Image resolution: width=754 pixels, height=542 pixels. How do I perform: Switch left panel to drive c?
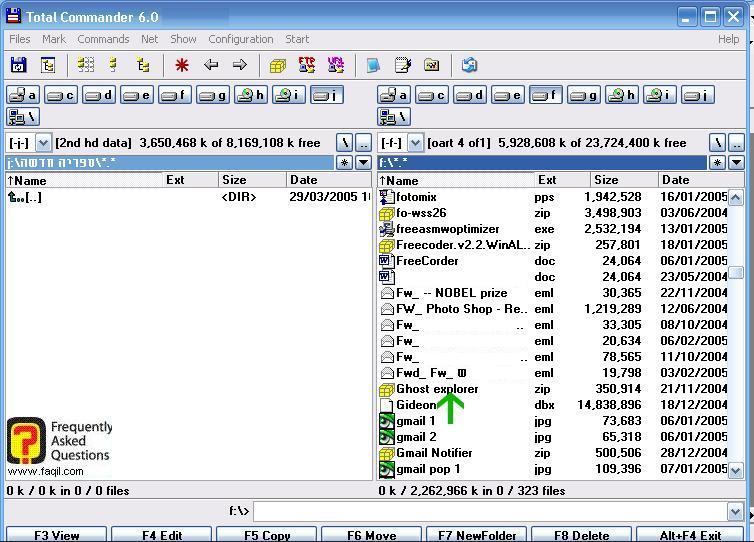[61, 95]
